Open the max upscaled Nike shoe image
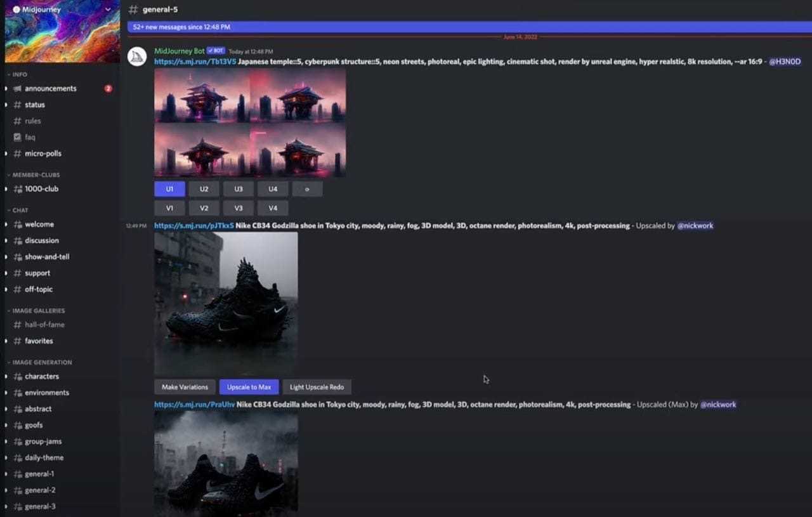The height and width of the screenshot is (517, 812). pos(226,464)
